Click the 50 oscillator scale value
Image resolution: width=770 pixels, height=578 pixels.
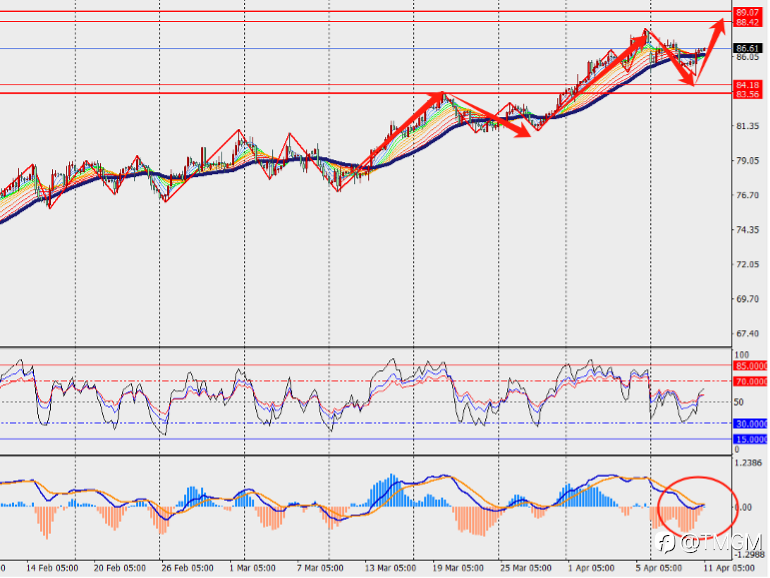click(739, 402)
